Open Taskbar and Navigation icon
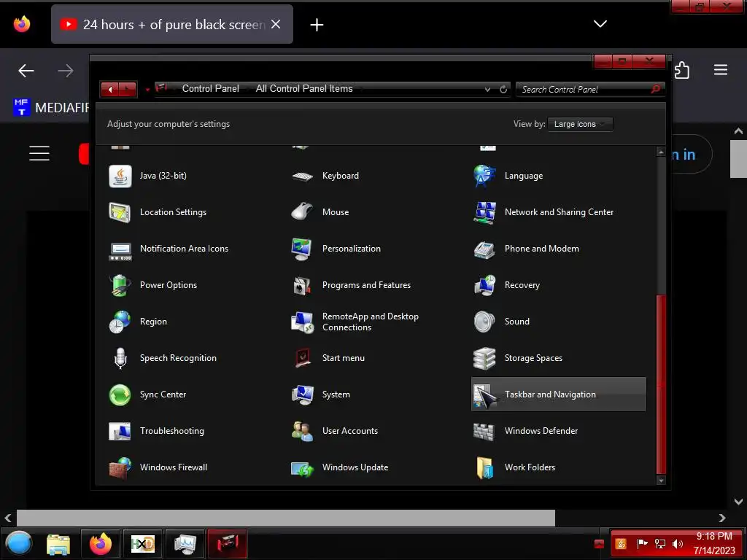Viewport: 747px width, 560px height. 484,394
